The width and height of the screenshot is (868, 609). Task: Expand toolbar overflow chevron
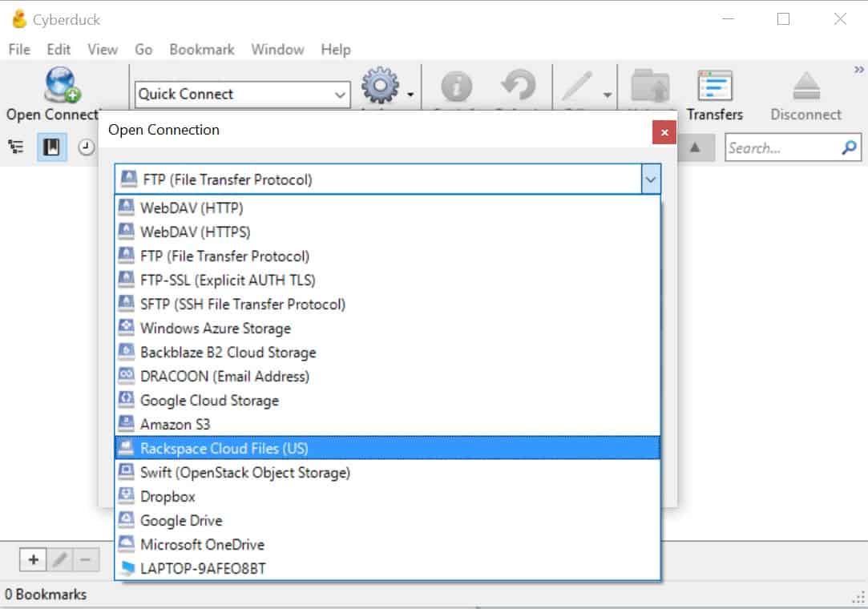[x=858, y=70]
